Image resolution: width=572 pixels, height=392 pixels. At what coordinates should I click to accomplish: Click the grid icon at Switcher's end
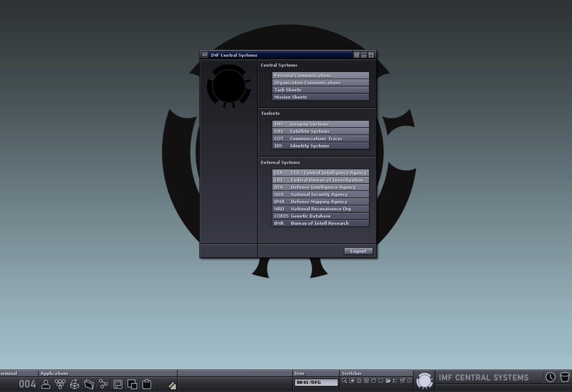pyautogui.click(x=409, y=381)
